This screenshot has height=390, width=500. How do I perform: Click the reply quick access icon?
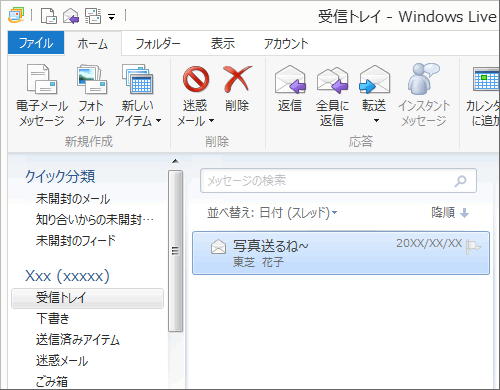[x=71, y=16]
